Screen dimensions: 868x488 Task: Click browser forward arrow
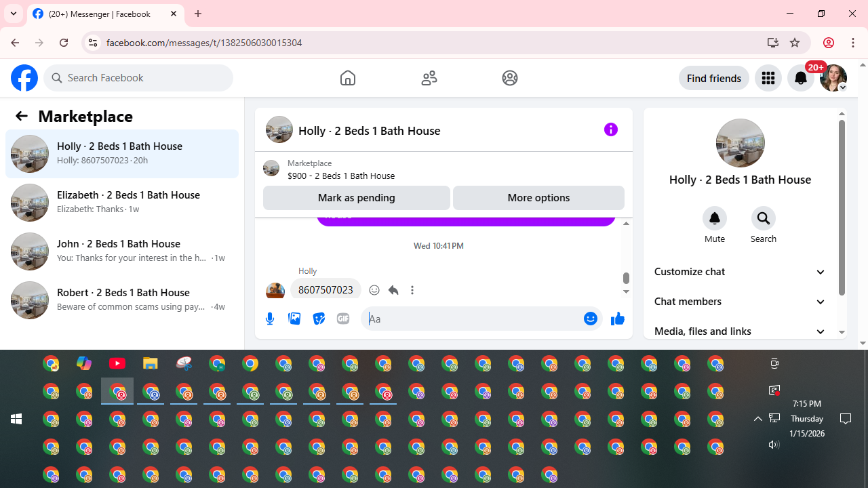tap(39, 43)
